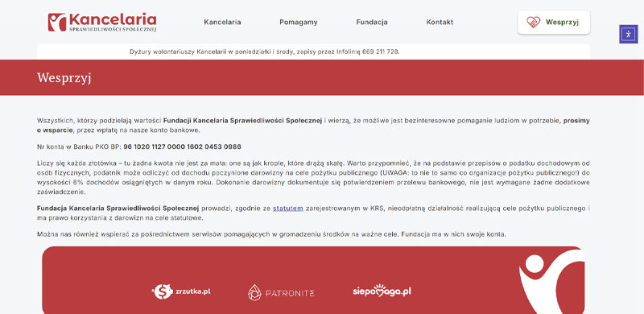Open the Kancelaria menu item
This screenshot has height=314, width=644.
222,23
